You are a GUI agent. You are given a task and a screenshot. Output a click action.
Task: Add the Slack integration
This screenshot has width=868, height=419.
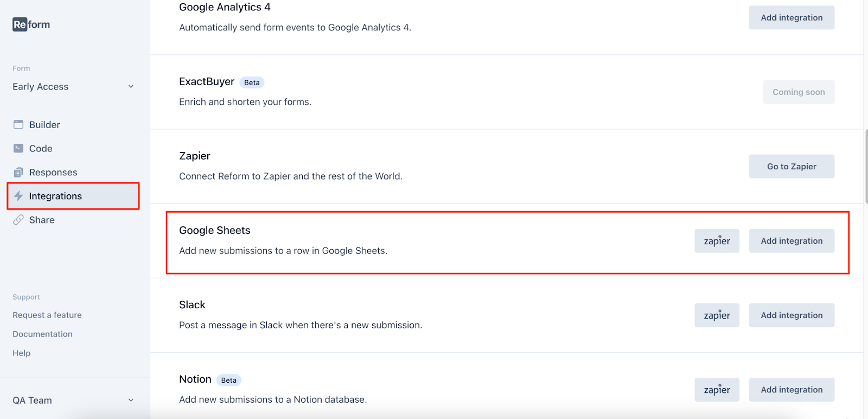click(x=792, y=315)
